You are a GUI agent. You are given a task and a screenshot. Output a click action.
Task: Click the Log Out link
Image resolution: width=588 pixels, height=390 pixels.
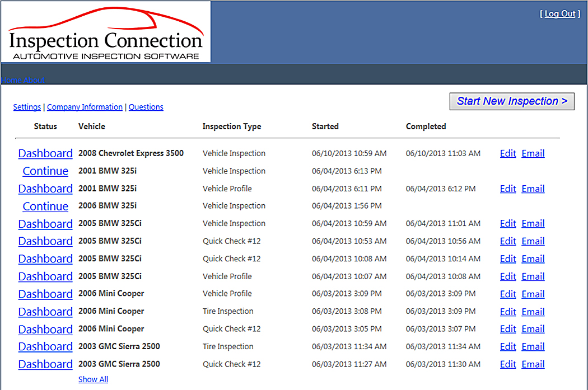pyautogui.click(x=560, y=14)
